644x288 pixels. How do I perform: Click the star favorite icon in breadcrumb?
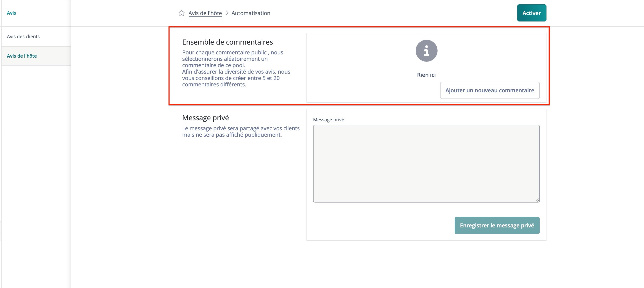point(181,13)
